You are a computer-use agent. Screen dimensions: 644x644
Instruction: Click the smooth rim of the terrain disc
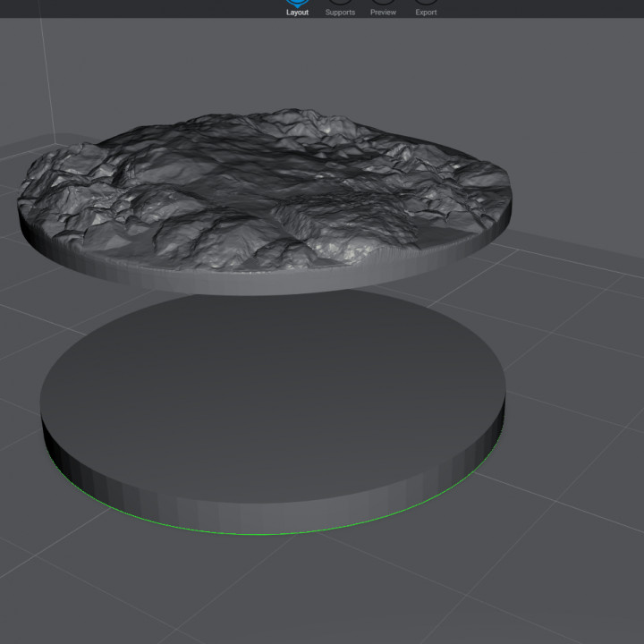click(268, 282)
